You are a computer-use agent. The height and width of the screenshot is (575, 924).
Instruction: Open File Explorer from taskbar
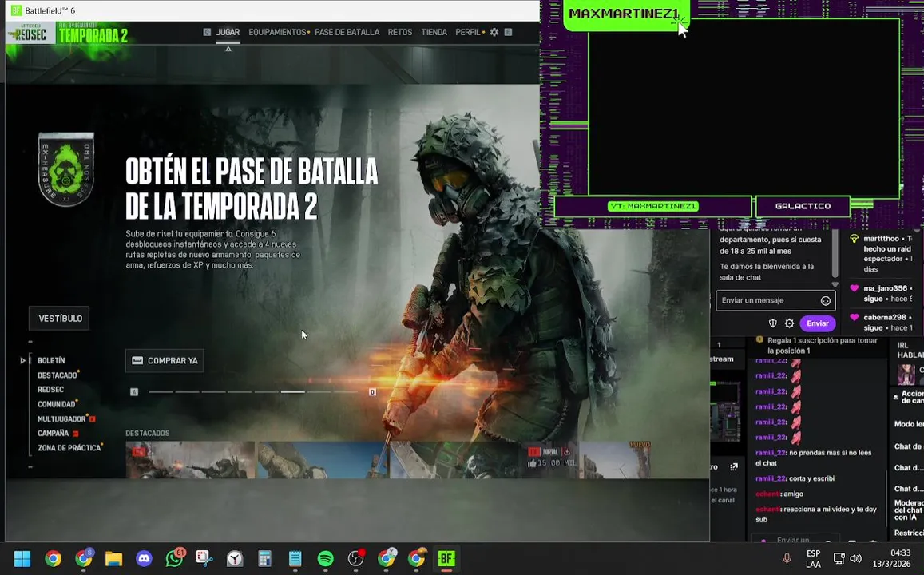click(113, 558)
